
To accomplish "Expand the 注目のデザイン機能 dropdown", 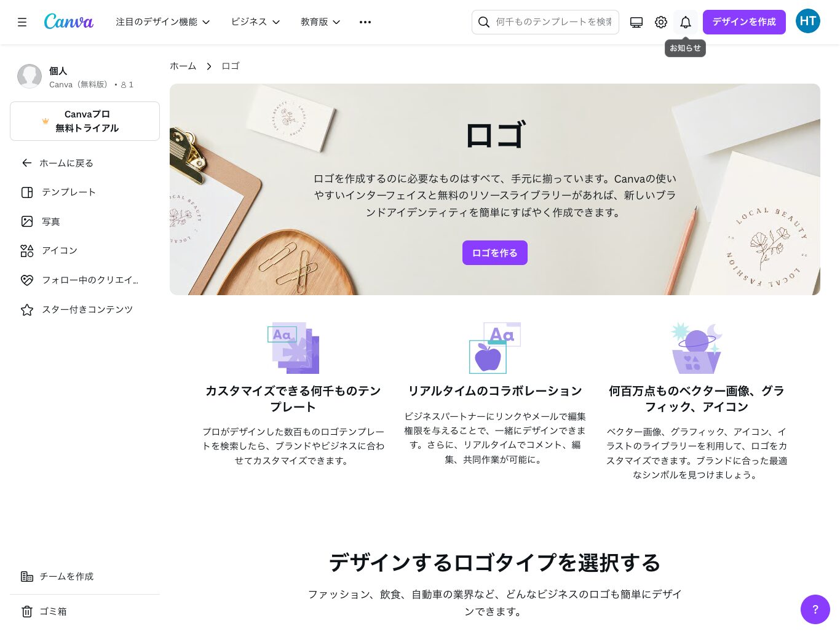I will (x=163, y=22).
